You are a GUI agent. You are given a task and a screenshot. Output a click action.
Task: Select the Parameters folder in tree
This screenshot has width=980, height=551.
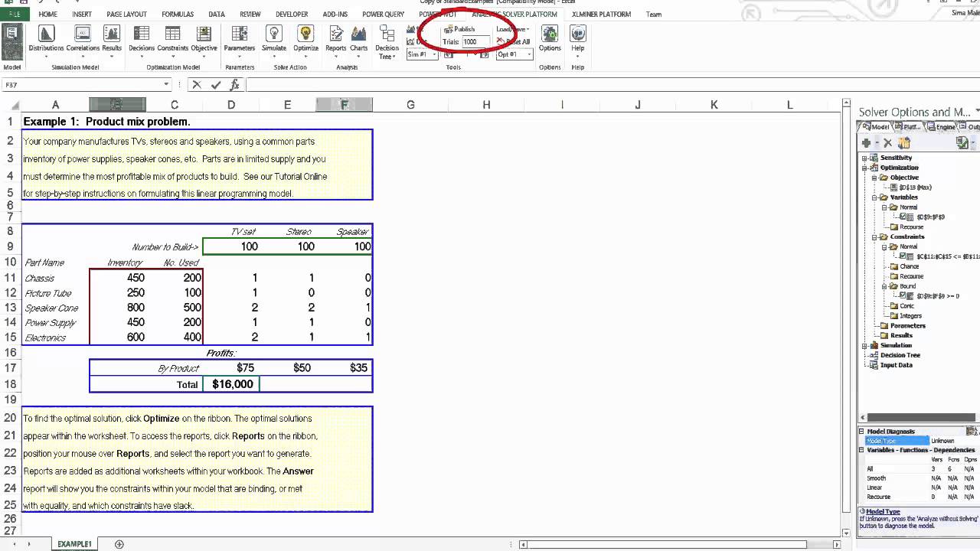907,325
